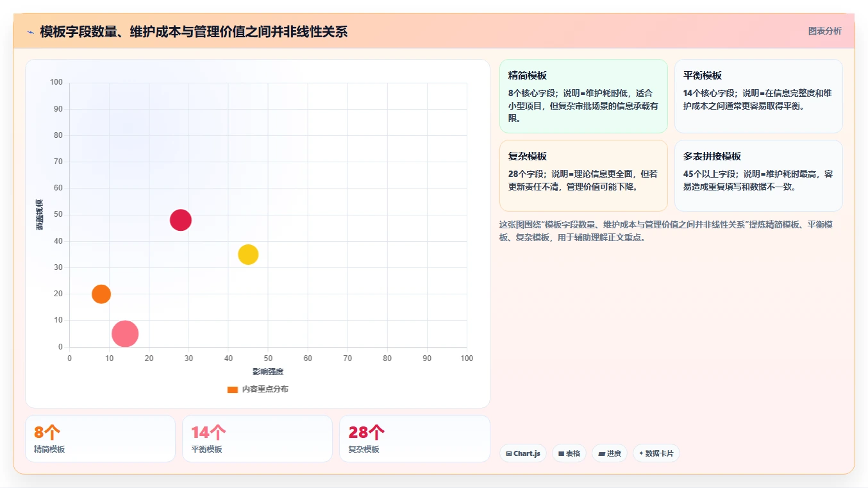Select the yellow bubble in the chart
The height and width of the screenshot is (488, 868).
point(248,255)
